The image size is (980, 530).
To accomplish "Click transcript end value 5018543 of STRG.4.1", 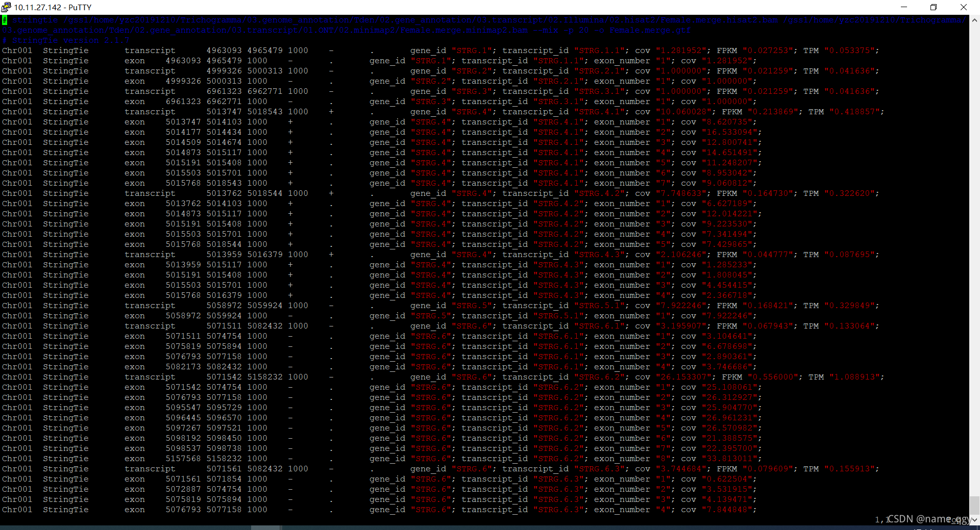I will [265, 112].
